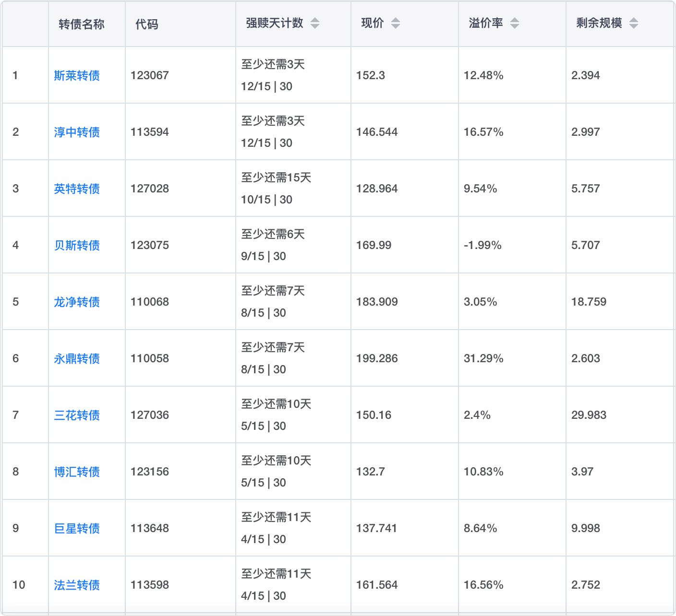Open the 巨星转债 link
This screenshot has width=676, height=616.
[77, 528]
